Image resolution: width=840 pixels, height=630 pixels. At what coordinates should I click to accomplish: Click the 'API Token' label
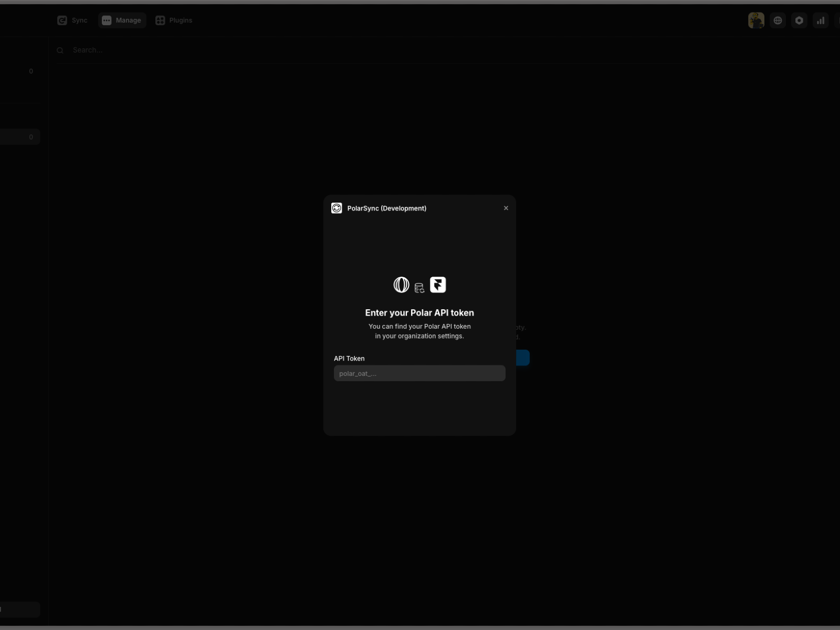pos(349,359)
